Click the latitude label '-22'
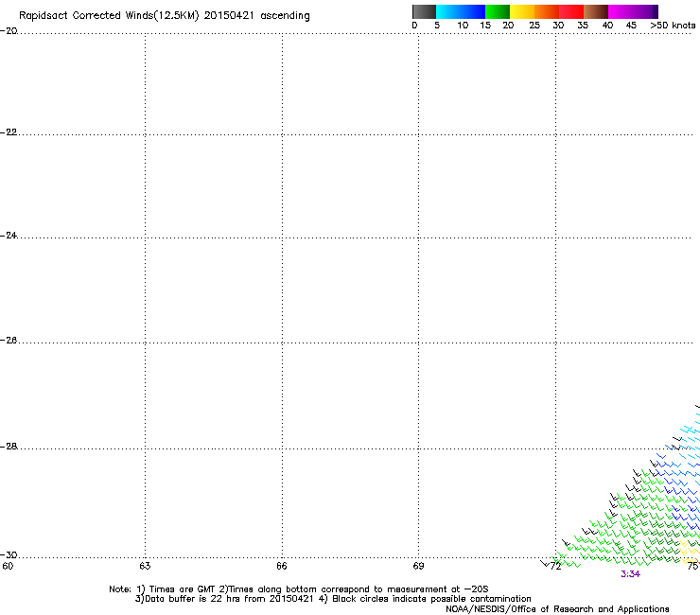 (9, 132)
